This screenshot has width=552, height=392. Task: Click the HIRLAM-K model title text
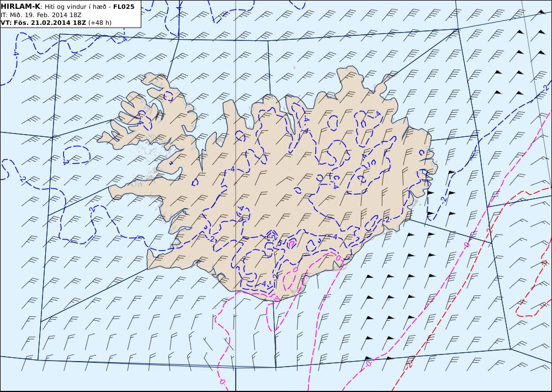coord(20,7)
